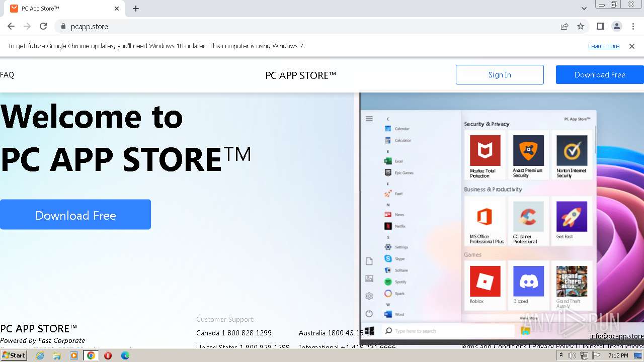Click the forward navigation arrow

click(27, 26)
